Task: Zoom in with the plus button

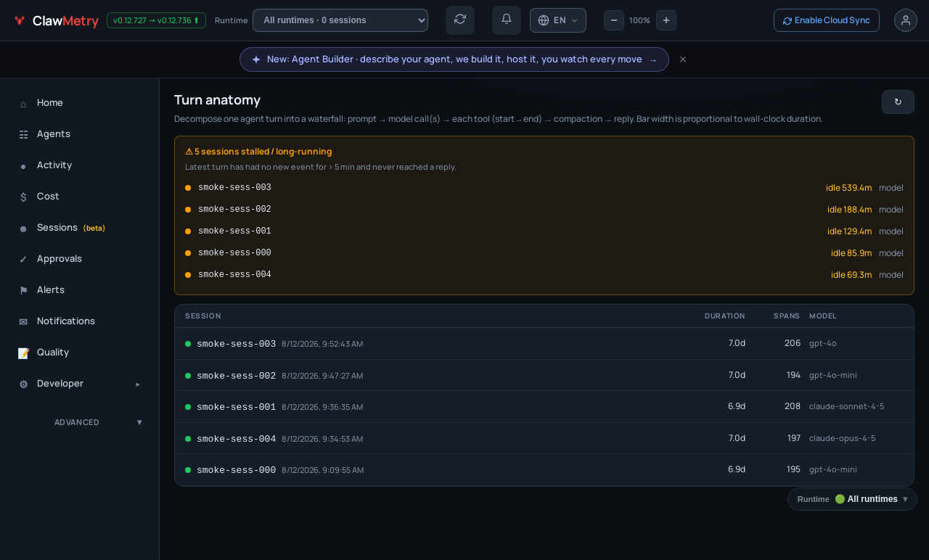Action: (666, 20)
